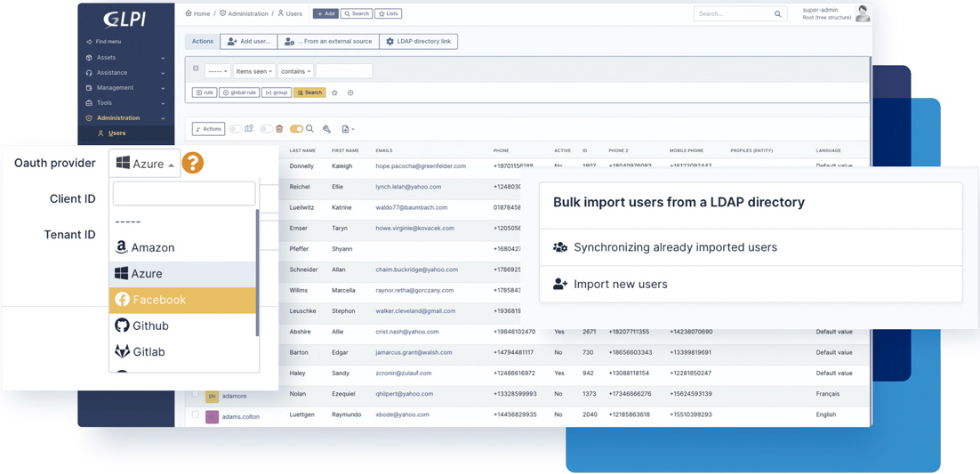Expand the Assets sidebar menu
The width and height of the screenshot is (980, 474).
tap(125, 58)
